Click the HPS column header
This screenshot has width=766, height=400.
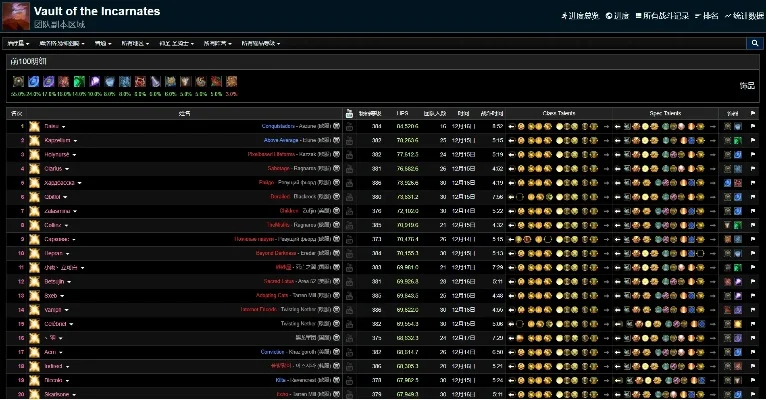402,113
